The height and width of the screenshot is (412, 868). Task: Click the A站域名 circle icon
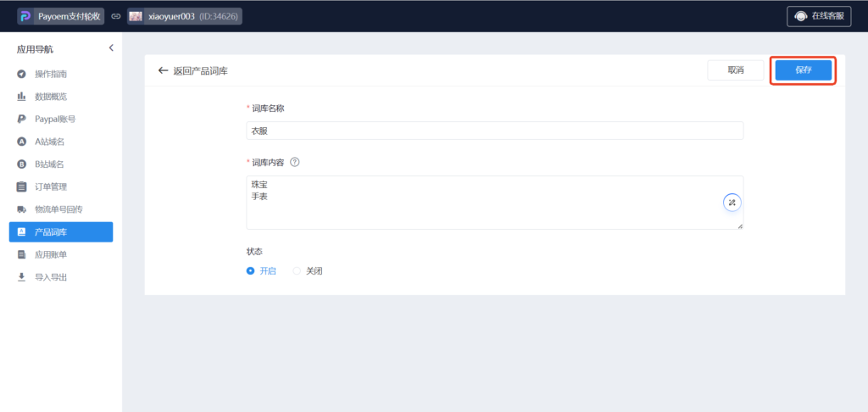21,142
